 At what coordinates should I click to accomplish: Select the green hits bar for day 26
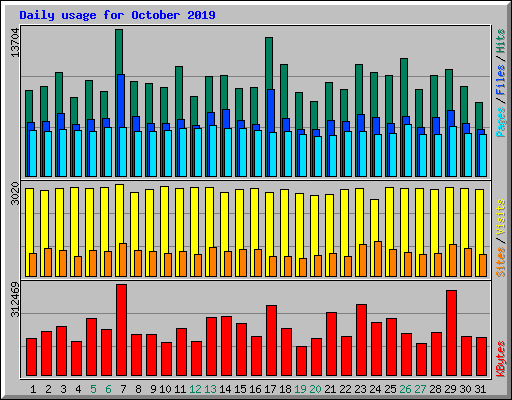pos(404,87)
